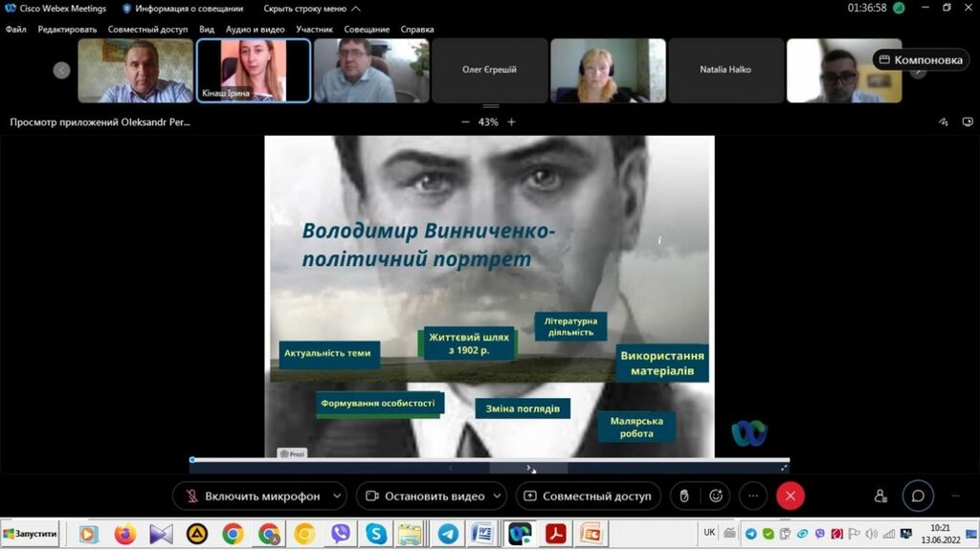This screenshot has width=980, height=551.
Task: Click the raise hand gesture icon
Action: [683, 496]
